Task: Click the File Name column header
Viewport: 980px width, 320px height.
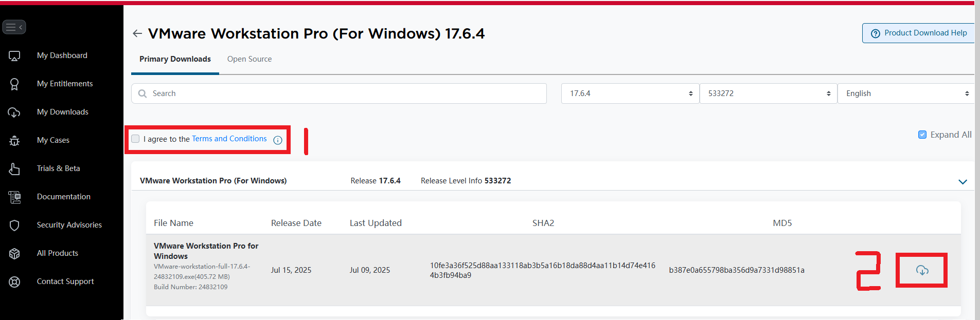Action: click(x=173, y=223)
